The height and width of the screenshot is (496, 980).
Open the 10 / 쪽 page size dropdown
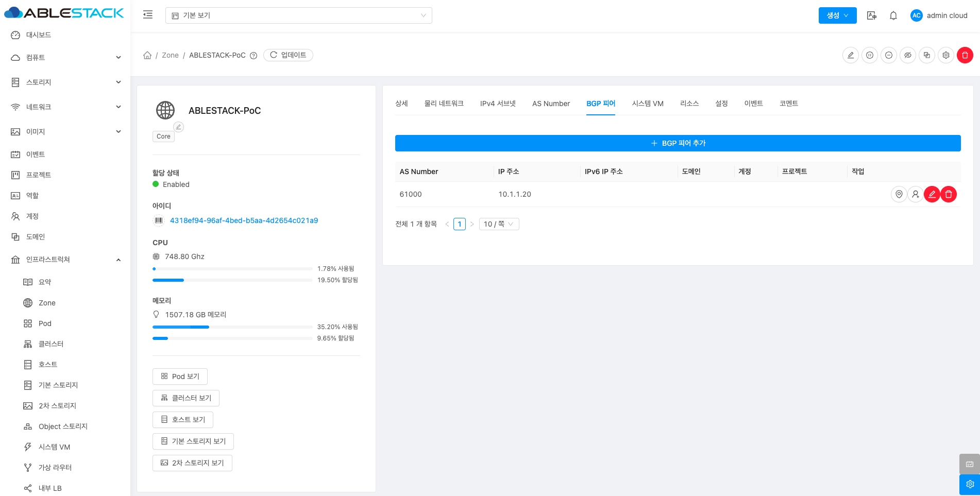(499, 224)
